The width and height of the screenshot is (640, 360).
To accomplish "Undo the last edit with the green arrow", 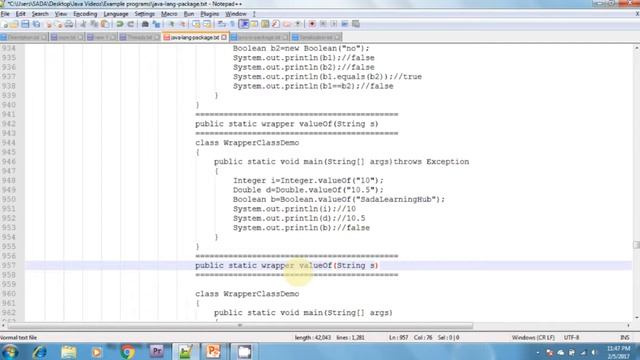I will point(120,24).
